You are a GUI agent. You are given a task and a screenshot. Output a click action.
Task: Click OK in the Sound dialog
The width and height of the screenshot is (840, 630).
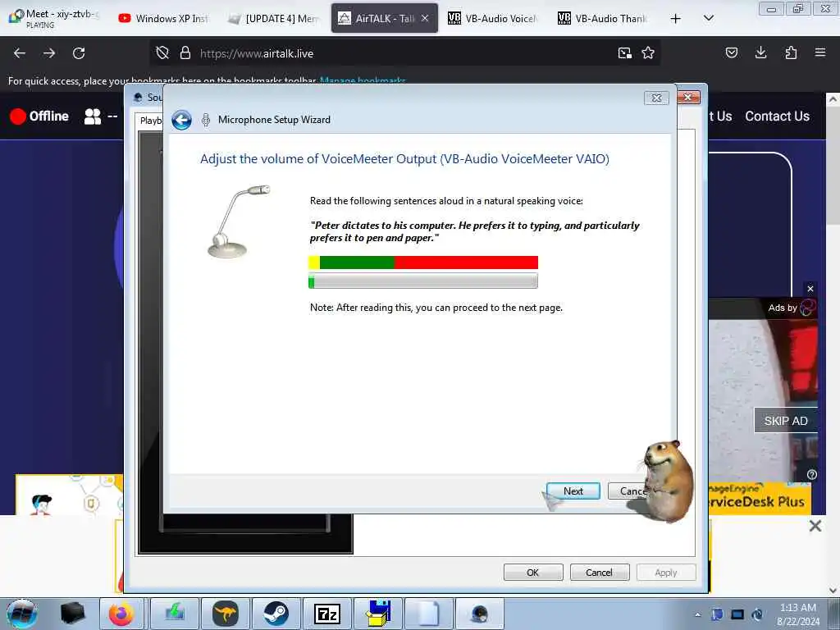532,572
